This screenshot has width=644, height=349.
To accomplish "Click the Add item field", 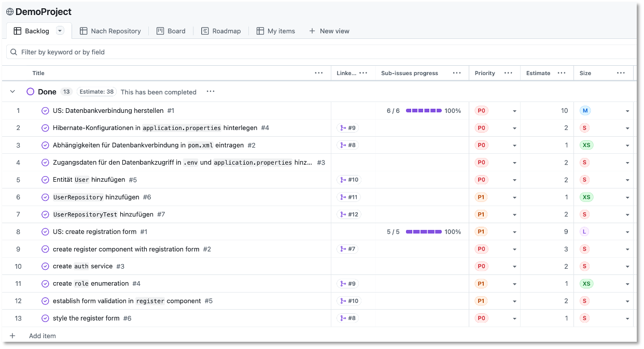I will pos(43,336).
